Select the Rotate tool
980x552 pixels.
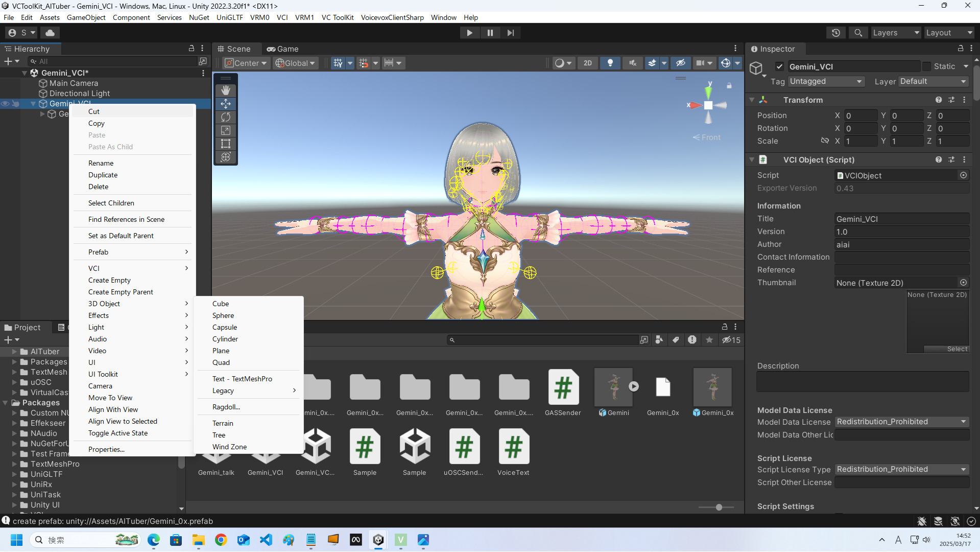coord(226,117)
